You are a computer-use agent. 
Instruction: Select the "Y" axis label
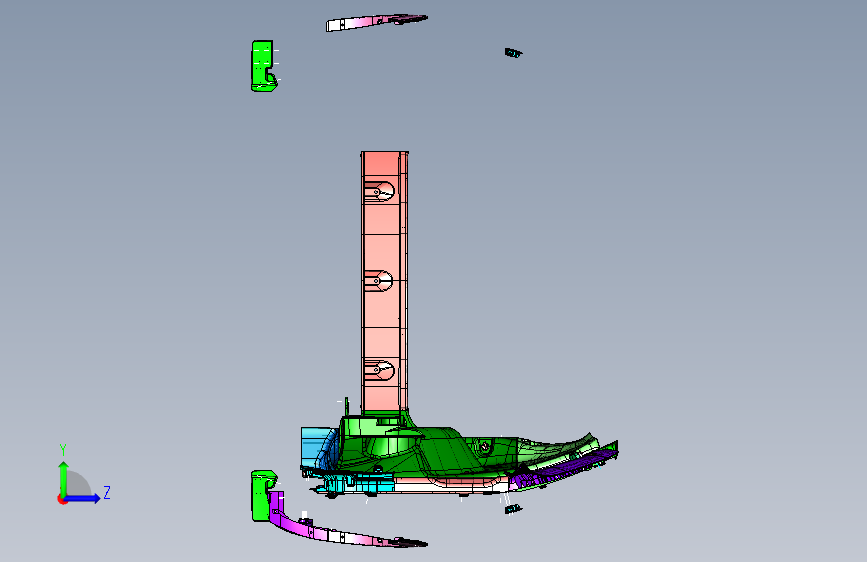click(63, 450)
